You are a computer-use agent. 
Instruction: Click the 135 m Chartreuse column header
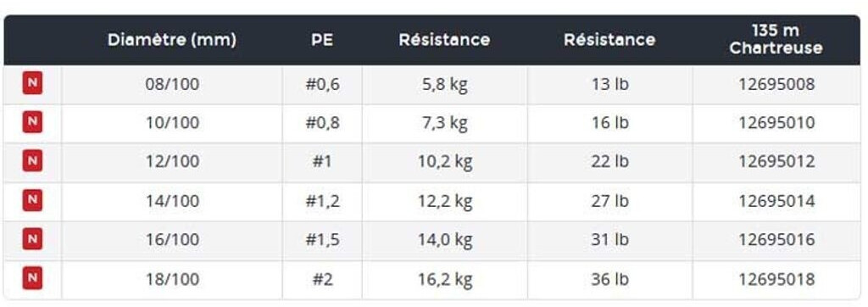(776, 39)
